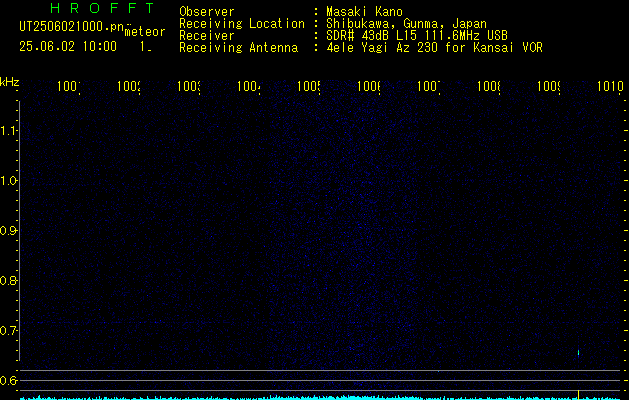Viewport: 629px width, 400px height.
Task: Click the 1.0 kHz frequency label
Action: [8, 181]
